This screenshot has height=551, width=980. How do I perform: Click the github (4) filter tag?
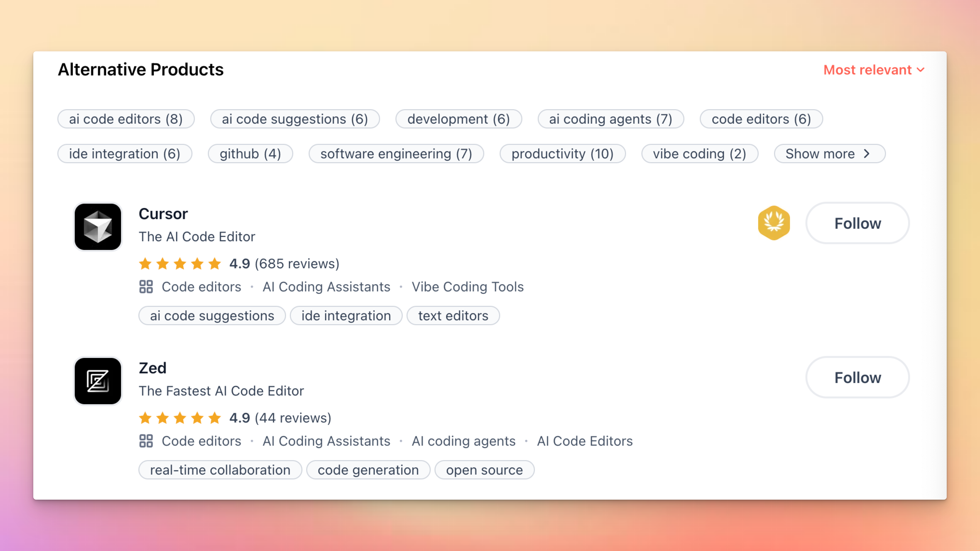(x=250, y=154)
